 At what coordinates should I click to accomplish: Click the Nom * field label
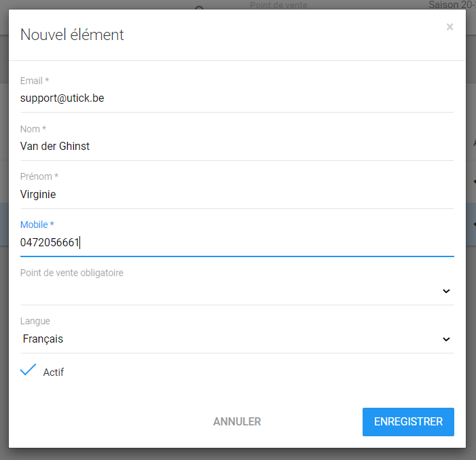click(x=33, y=129)
